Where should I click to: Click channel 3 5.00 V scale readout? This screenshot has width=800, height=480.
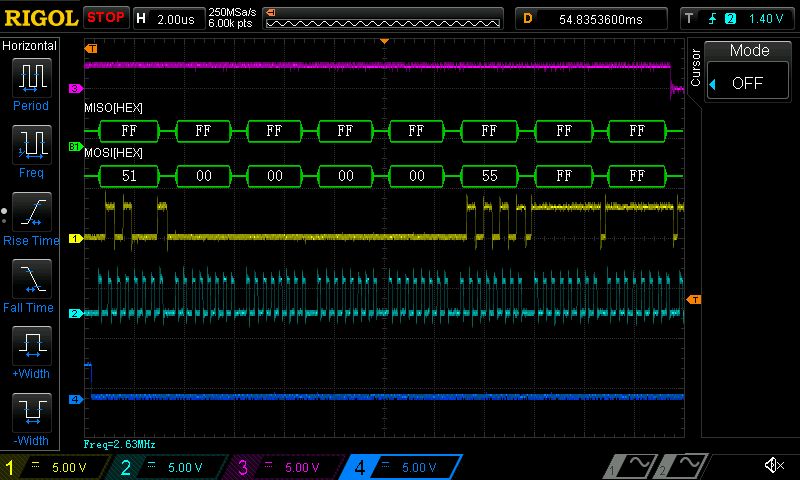pyautogui.click(x=302, y=468)
